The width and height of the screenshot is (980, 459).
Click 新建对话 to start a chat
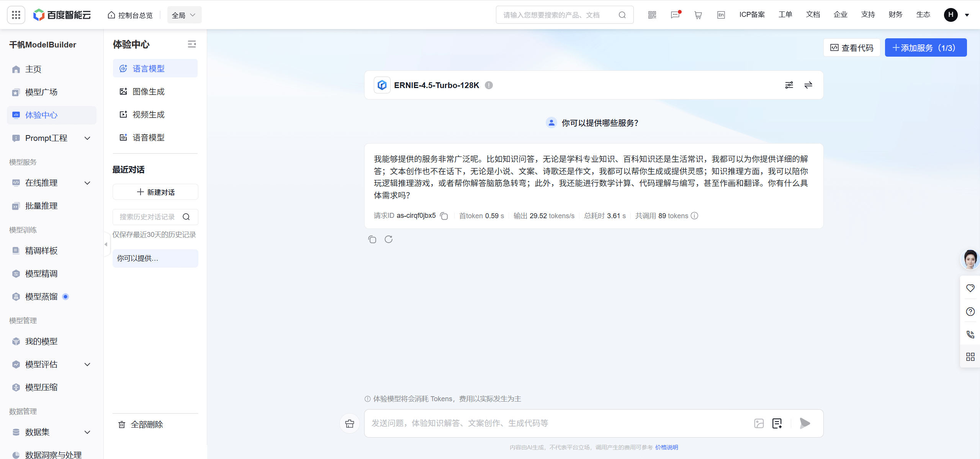155,192
